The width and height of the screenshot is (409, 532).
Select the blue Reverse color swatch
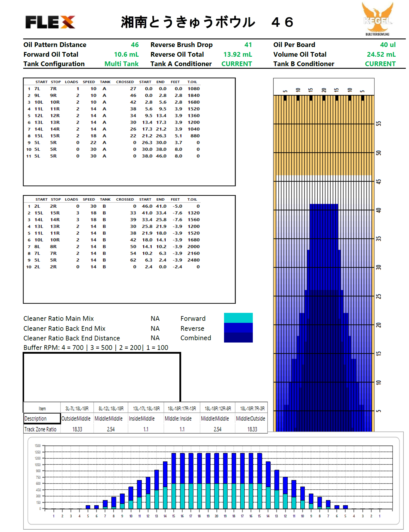click(238, 328)
